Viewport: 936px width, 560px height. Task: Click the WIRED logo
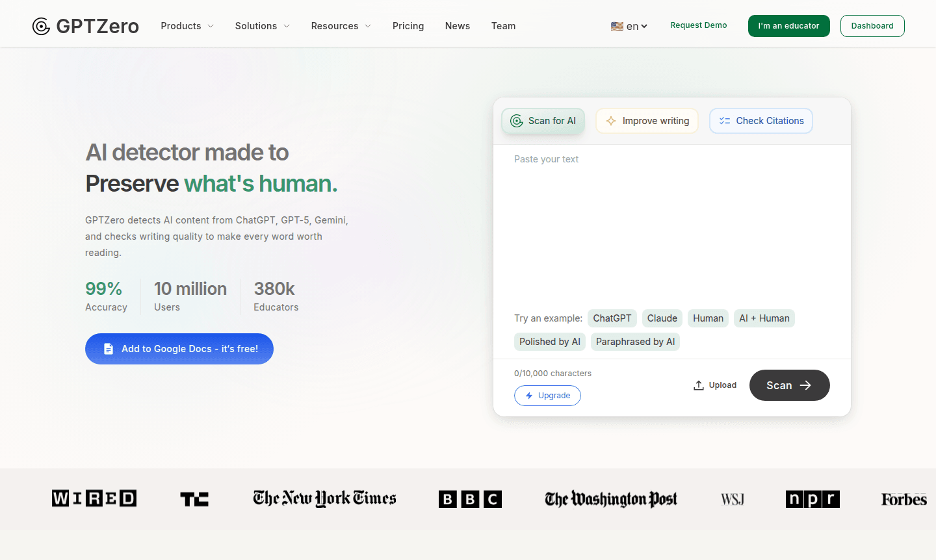click(x=94, y=498)
